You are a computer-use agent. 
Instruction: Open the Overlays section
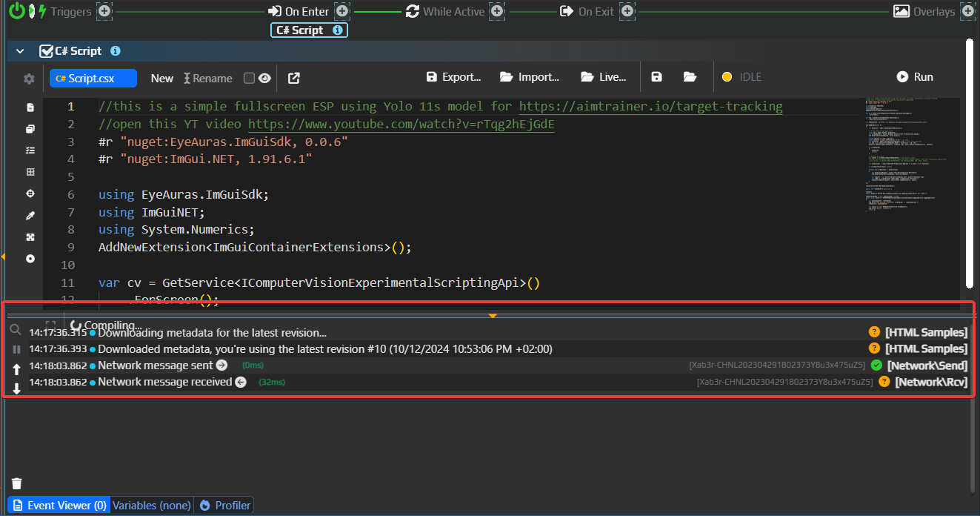[x=924, y=12]
